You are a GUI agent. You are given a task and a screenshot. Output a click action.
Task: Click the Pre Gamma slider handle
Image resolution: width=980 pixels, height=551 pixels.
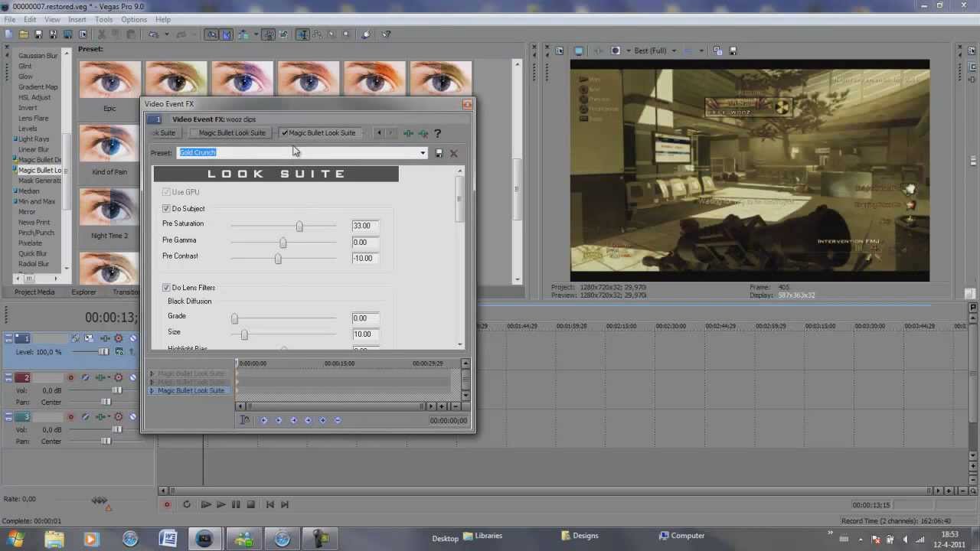283,243
